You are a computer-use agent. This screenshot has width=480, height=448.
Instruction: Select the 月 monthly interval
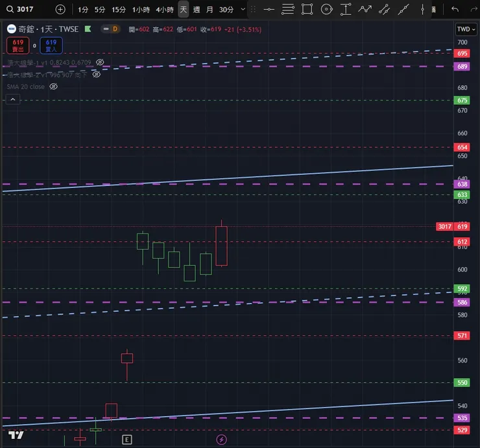click(x=210, y=10)
